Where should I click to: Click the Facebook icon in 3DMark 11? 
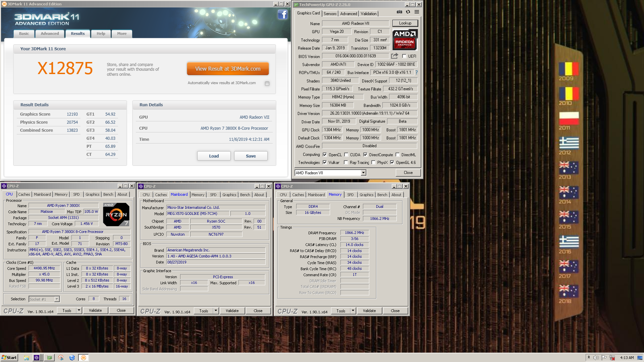[x=282, y=14]
